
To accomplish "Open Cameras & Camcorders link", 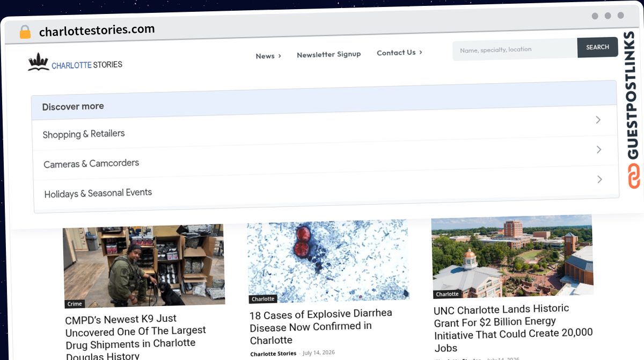I will (x=91, y=163).
